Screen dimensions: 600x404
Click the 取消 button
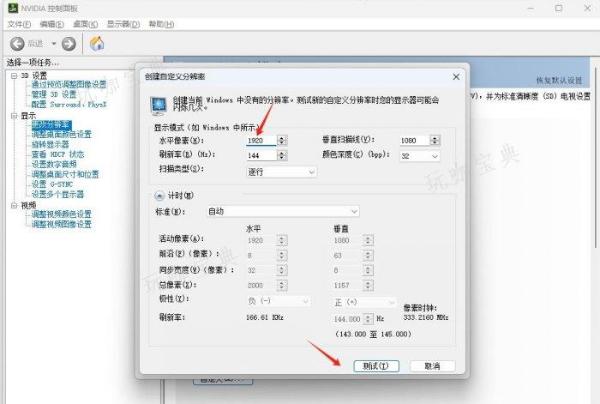432,366
